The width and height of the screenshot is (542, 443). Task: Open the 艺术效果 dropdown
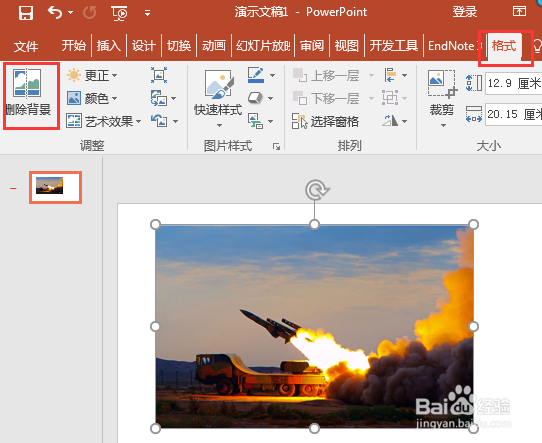click(104, 121)
